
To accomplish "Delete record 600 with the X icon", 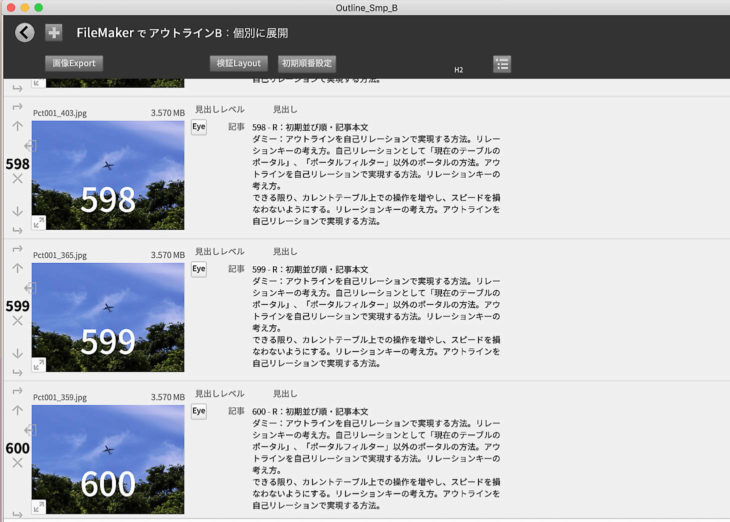I will [x=17, y=463].
